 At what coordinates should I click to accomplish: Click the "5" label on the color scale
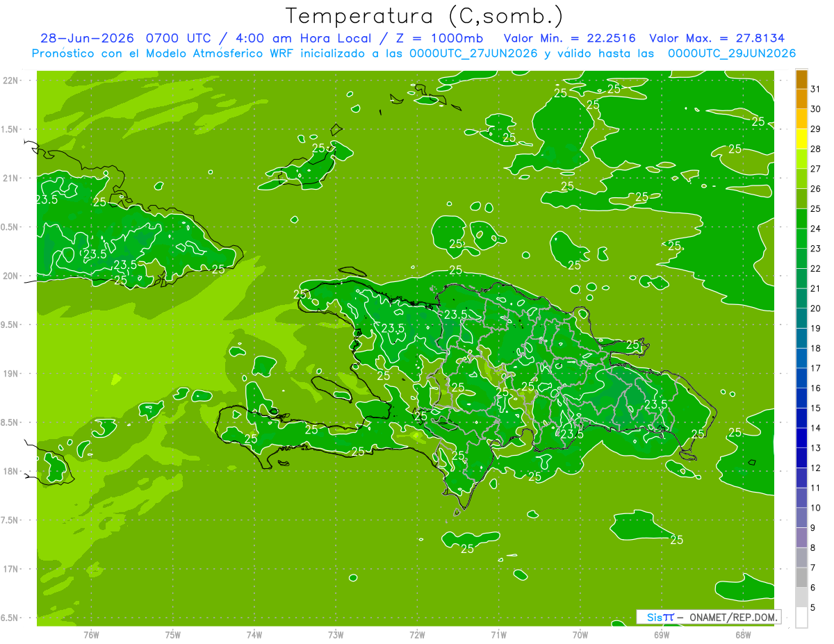point(813,607)
